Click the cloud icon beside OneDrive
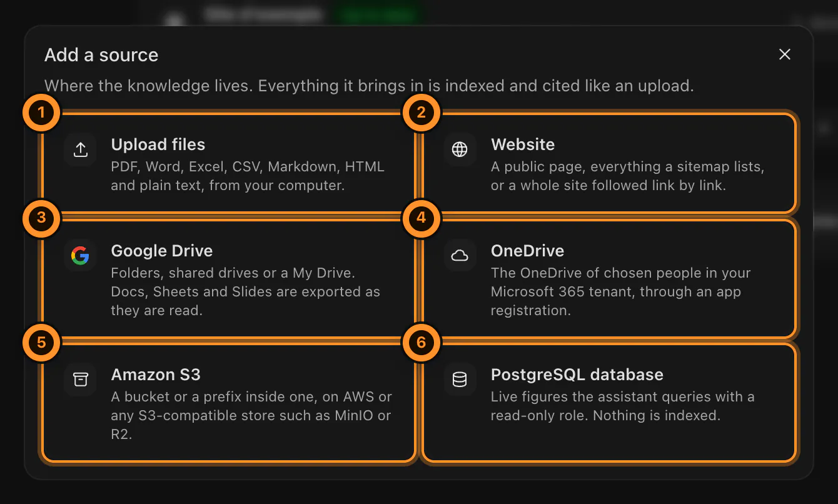Image resolution: width=838 pixels, height=504 pixels. 460,255
